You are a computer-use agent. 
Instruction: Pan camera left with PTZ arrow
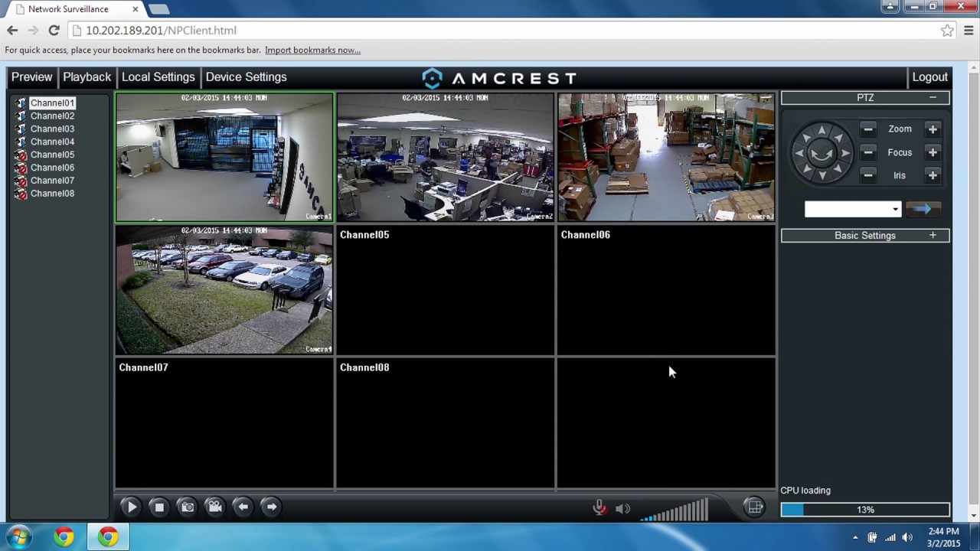[799, 153]
